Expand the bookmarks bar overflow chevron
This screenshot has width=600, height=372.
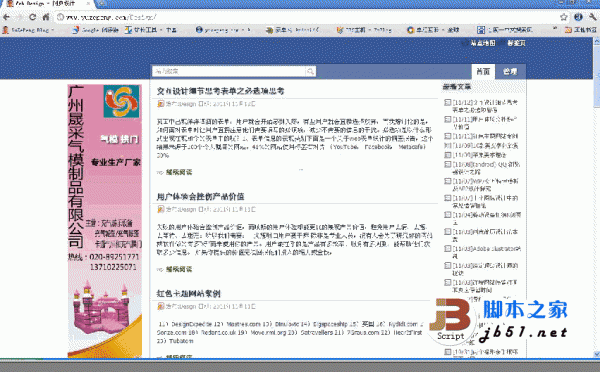point(555,29)
